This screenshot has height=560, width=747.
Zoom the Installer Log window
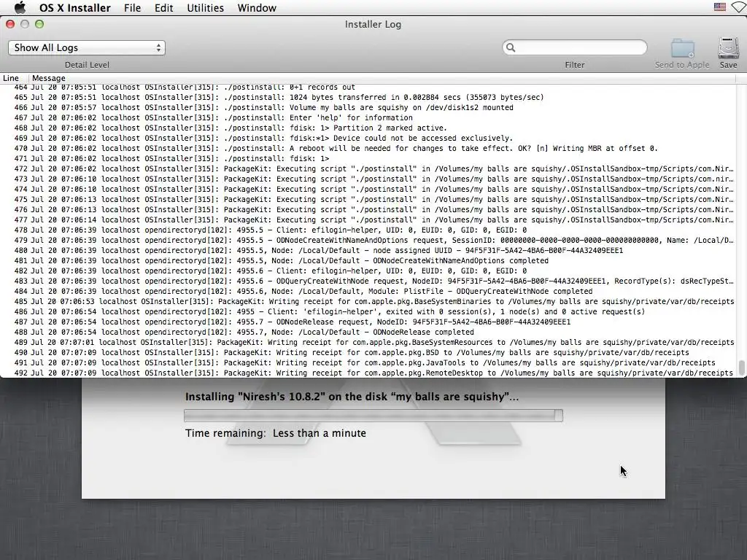[x=39, y=24]
